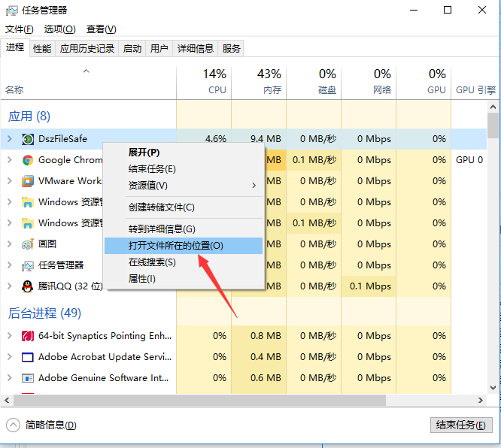Open the 查看 menu in menu bar
This screenshot has height=448, width=501.
point(101,29)
